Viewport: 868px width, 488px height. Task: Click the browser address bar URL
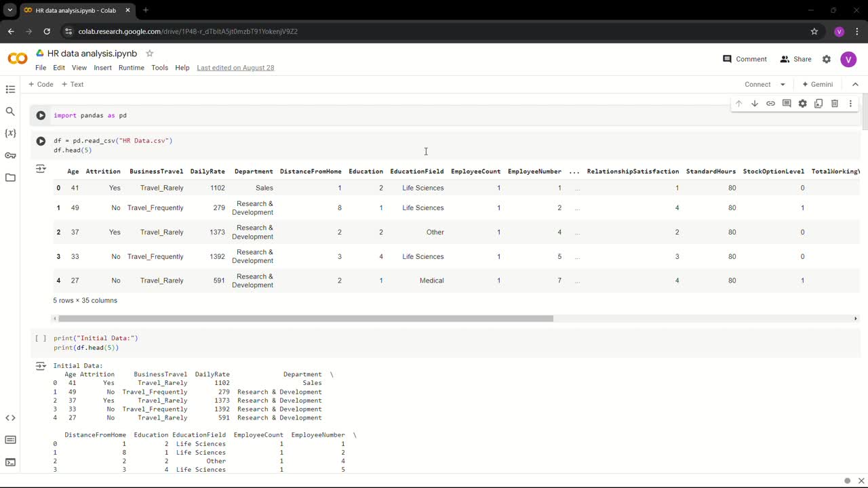[x=188, y=31]
